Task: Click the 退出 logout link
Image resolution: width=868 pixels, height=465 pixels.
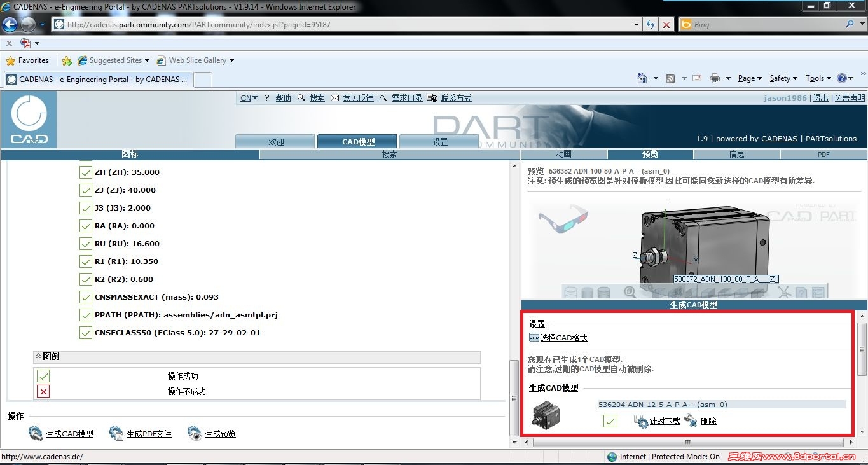Action: (x=821, y=98)
